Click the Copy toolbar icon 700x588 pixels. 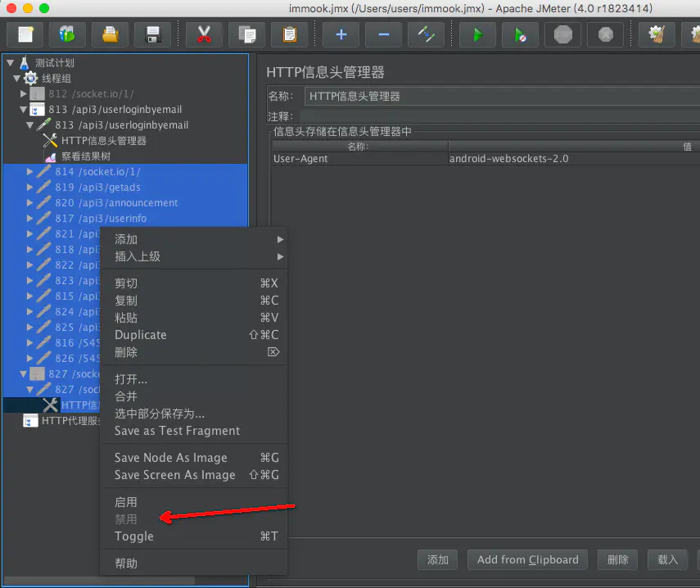(x=246, y=34)
